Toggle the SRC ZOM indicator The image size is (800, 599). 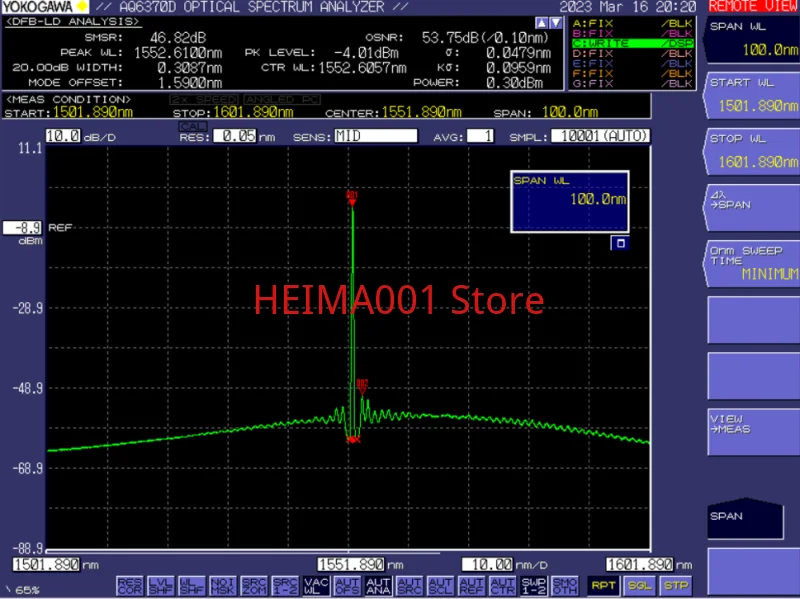point(254,585)
